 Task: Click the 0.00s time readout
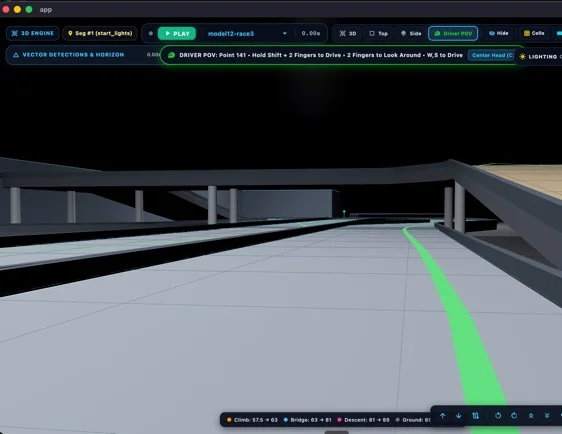click(310, 33)
